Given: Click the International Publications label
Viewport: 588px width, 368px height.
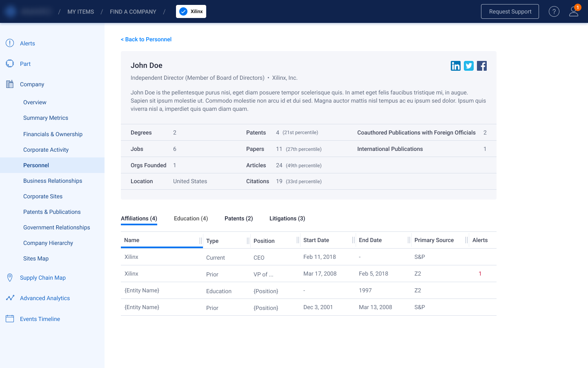Looking at the screenshot, I should click(390, 149).
